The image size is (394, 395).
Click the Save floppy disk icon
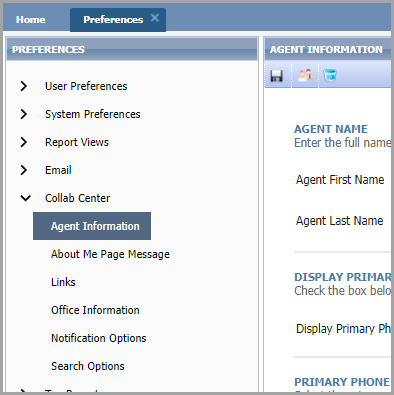tap(276, 76)
